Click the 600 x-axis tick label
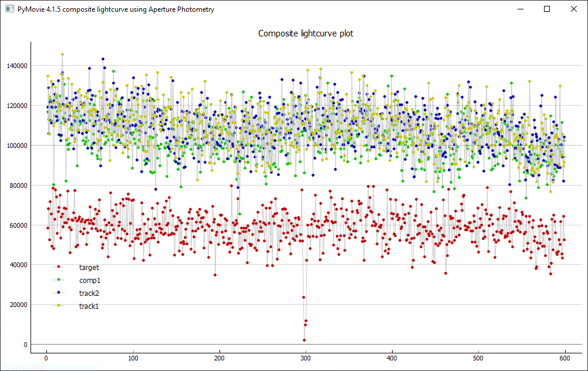The image size is (588, 371). 565,357
